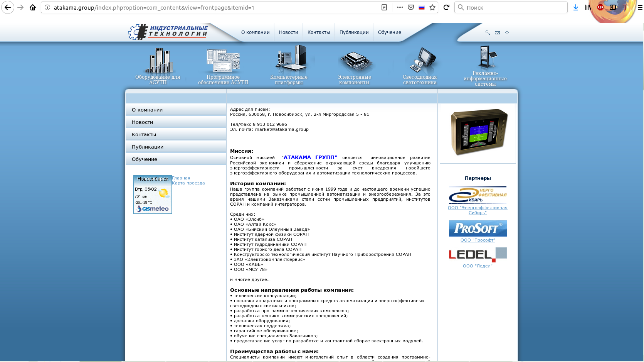
Task: Open Электронные компоненты category
Action: coord(354,68)
